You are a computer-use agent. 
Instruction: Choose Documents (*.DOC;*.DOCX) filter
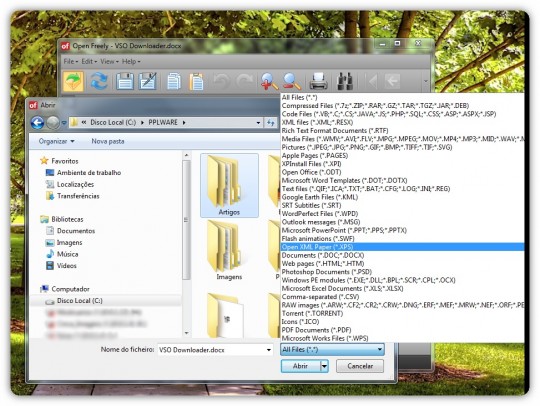(402, 255)
